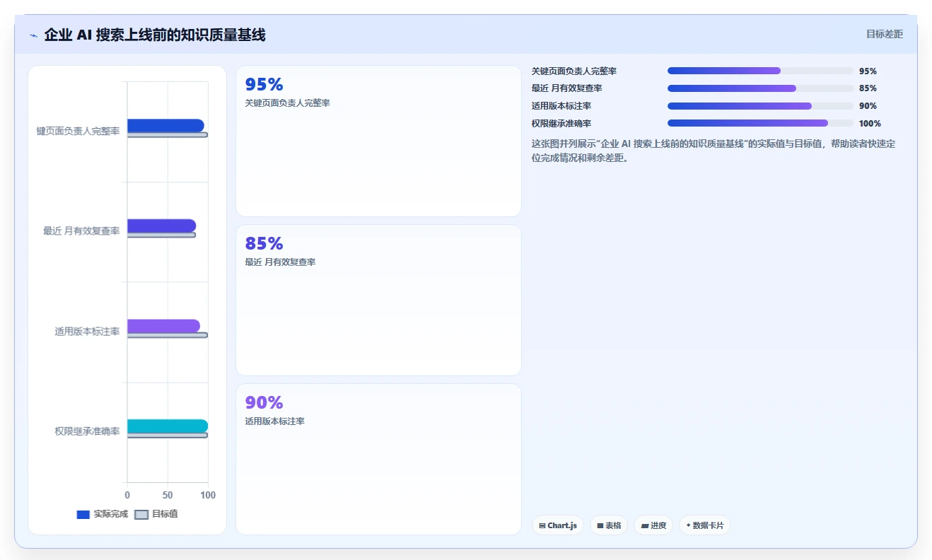Click the 100% value in progress list
932x560 pixels.
pos(870,123)
